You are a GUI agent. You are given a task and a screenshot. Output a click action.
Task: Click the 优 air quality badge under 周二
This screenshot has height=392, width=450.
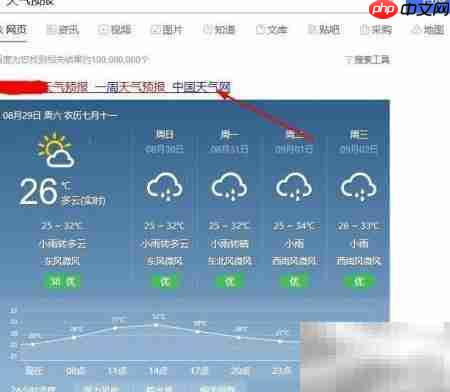294,282
